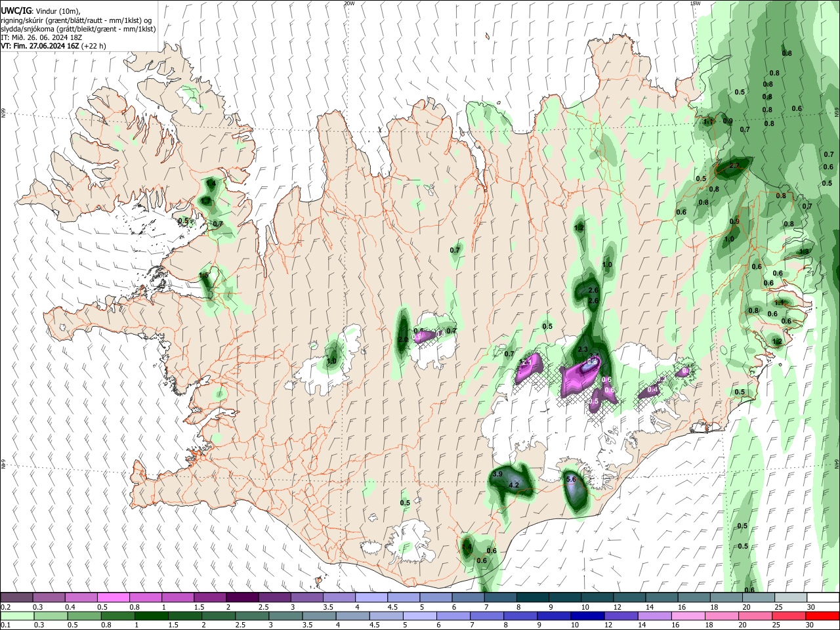Click the "0.2" label on the upper scale
This screenshot has width=840, height=630.
coord(5,607)
